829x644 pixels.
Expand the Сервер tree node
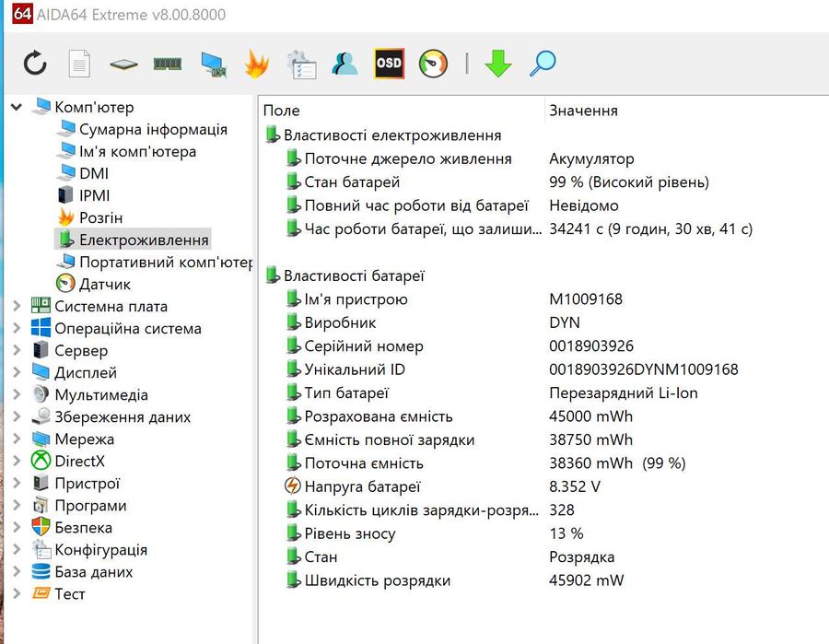click(x=17, y=350)
